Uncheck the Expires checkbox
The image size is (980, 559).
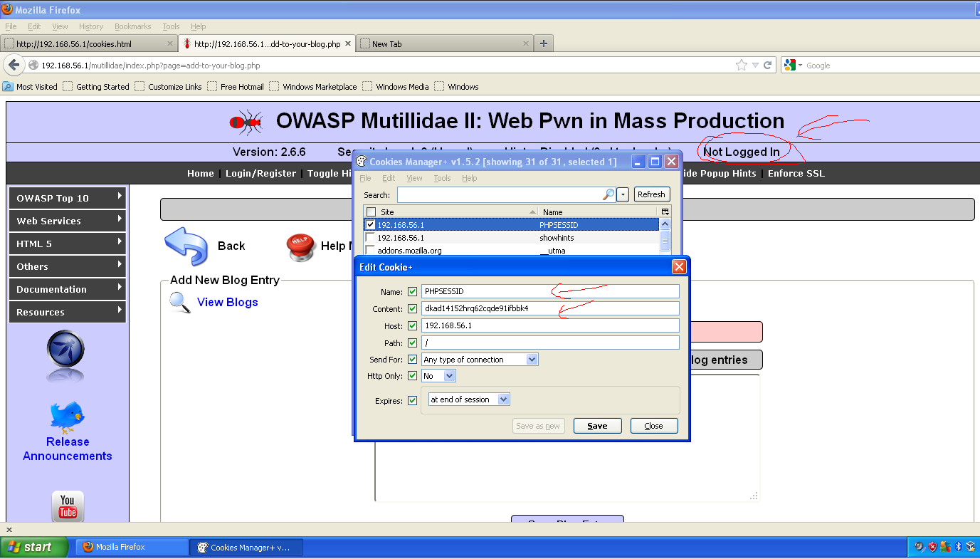[x=413, y=401]
